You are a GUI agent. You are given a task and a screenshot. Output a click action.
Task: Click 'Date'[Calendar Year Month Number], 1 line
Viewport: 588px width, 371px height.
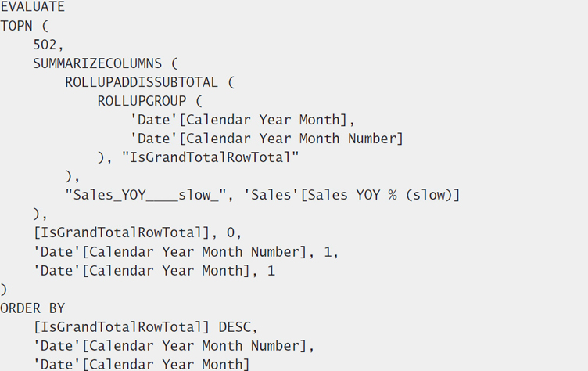(x=185, y=252)
